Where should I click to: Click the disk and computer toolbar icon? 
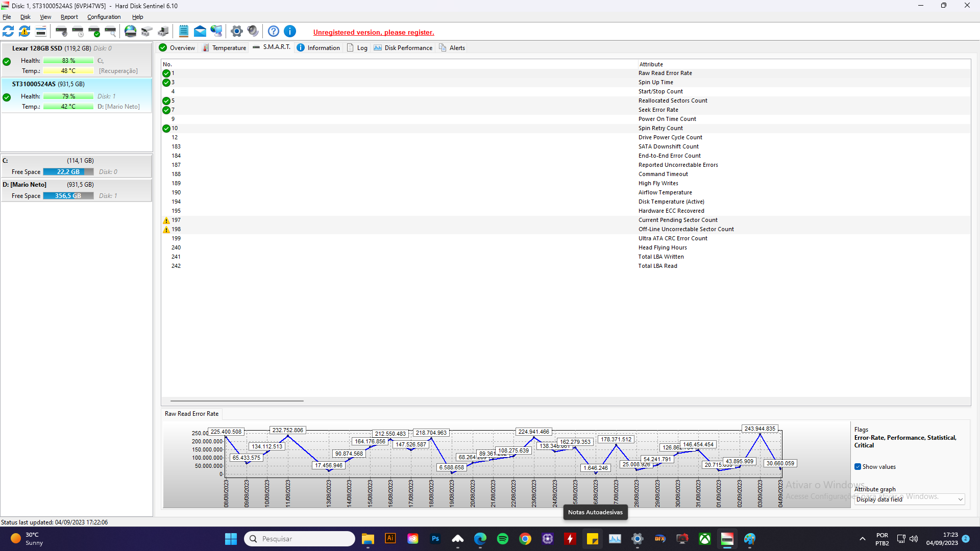(163, 32)
